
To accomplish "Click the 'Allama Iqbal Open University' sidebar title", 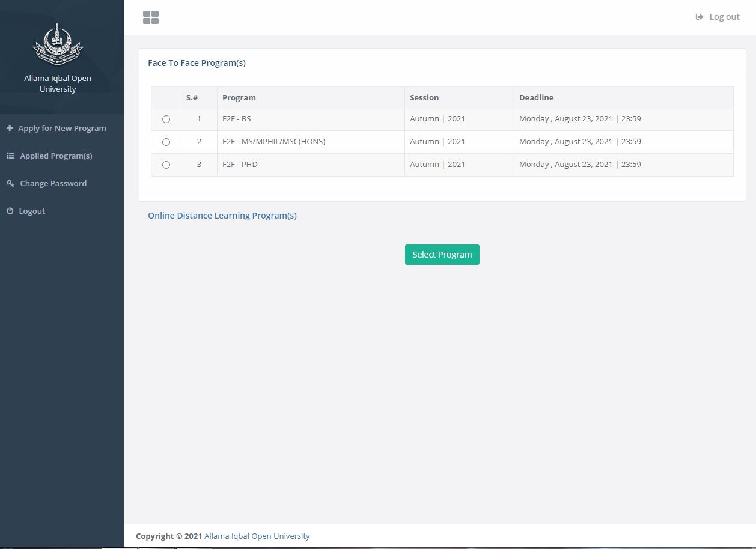I will click(58, 83).
